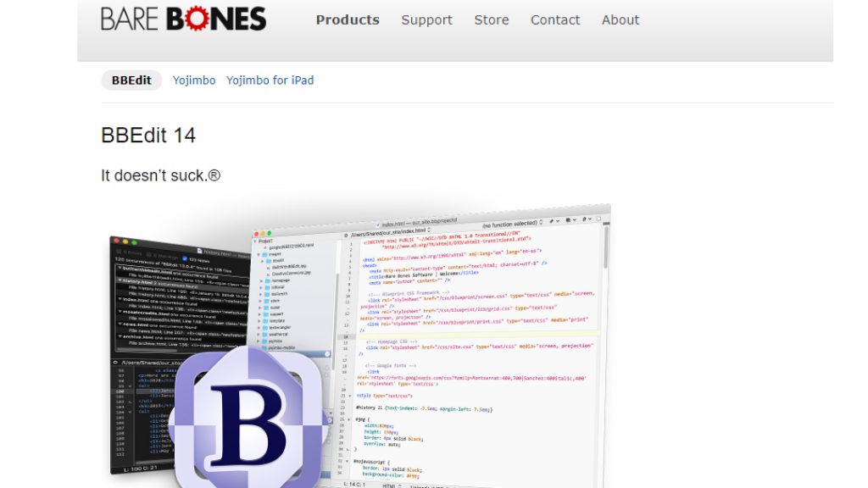Click the "It doesn't suck." tagline
The image size is (868, 488).
[160, 176]
